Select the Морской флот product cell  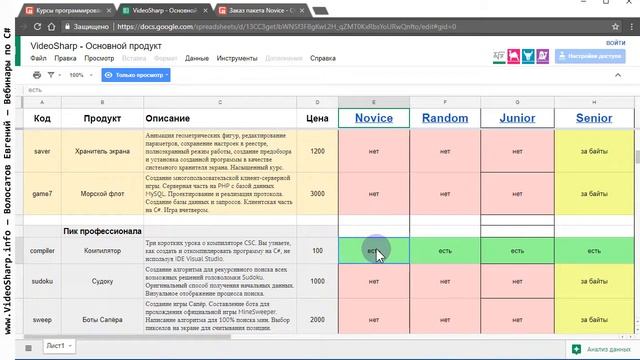[102, 193]
